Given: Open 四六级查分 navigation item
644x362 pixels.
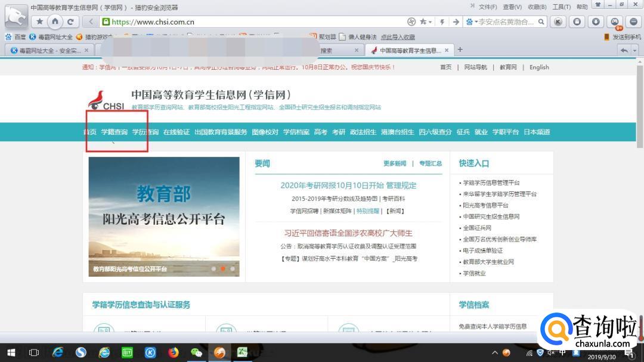Looking at the screenshot, I should 435,132.
